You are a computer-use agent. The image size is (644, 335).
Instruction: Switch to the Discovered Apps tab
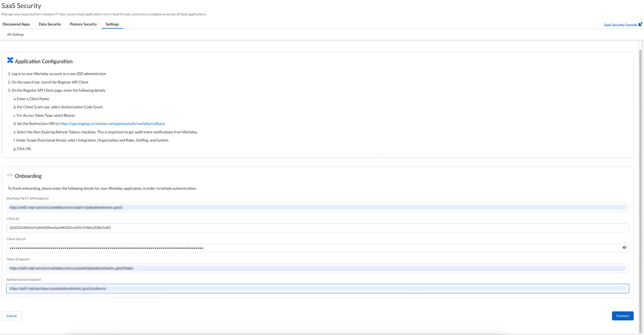(16, 24)
